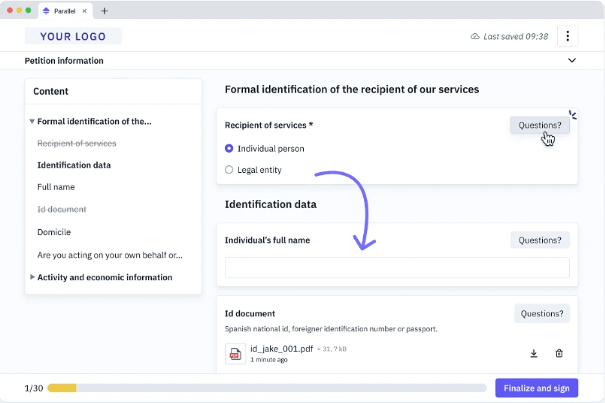The image size is (605, 403).
Task: Click the Parallel tab favicon
Action: [x=46, y=10]
